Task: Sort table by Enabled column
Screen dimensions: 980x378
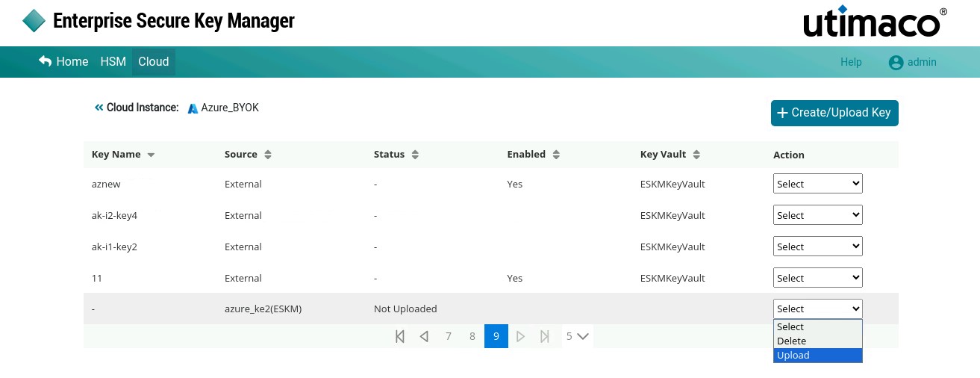Action: point(556,155)
